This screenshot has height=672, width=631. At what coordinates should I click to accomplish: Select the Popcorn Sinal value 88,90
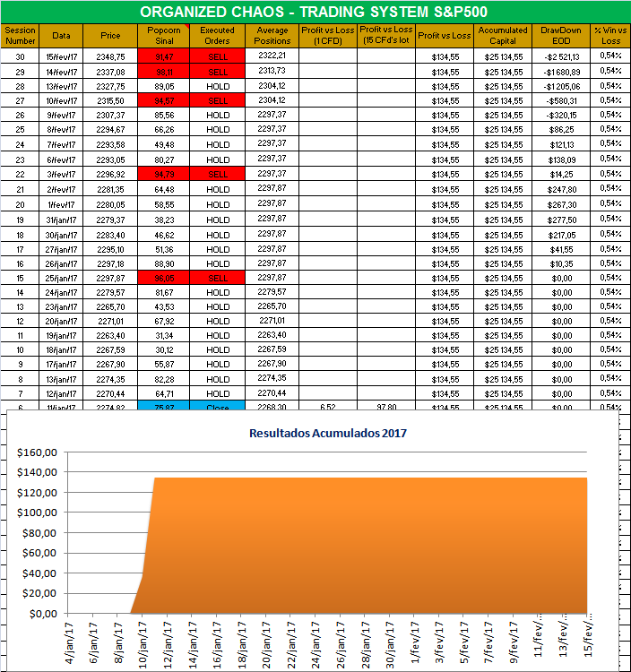point(164,263)
